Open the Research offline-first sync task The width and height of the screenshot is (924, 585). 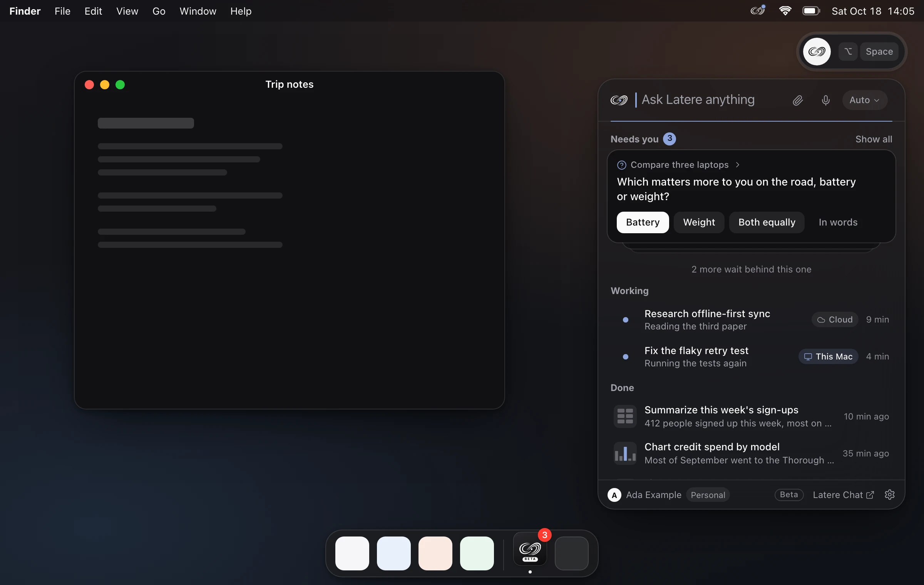751,319
